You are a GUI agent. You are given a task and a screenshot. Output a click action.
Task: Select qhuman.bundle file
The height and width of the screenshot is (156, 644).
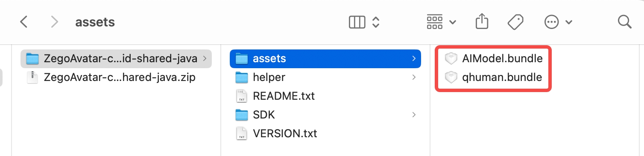493,77
